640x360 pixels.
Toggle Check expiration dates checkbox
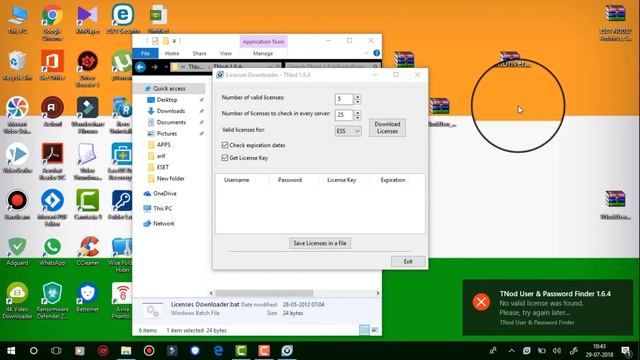224,145
